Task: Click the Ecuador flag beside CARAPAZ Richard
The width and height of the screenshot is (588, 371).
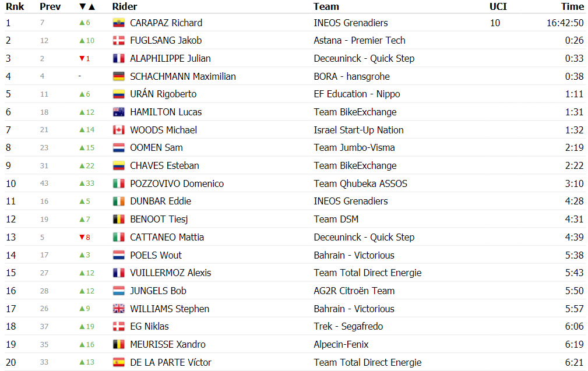Action: coord(118,23)
